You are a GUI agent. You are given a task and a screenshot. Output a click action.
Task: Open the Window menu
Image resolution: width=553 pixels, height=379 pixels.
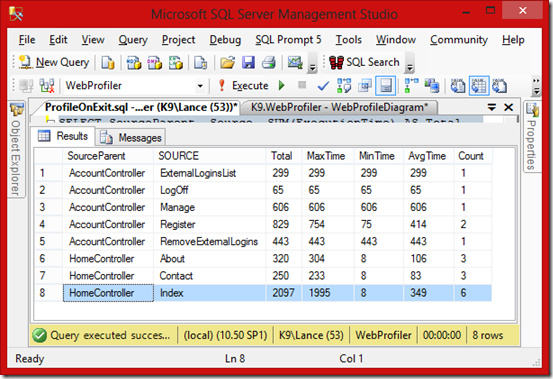coord(396,39)
